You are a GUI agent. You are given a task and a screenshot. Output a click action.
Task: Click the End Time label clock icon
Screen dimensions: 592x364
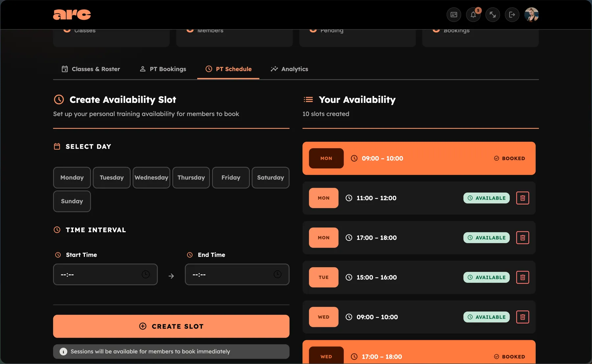pos(190,255)
